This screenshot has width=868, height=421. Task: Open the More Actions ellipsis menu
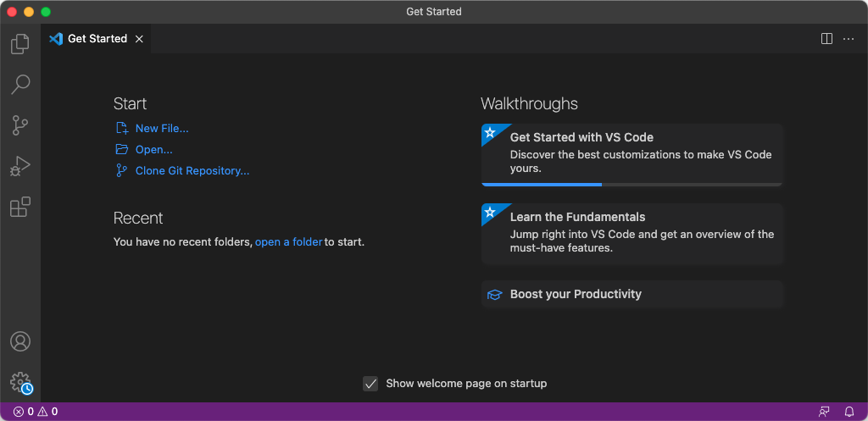tap(848, 39)
